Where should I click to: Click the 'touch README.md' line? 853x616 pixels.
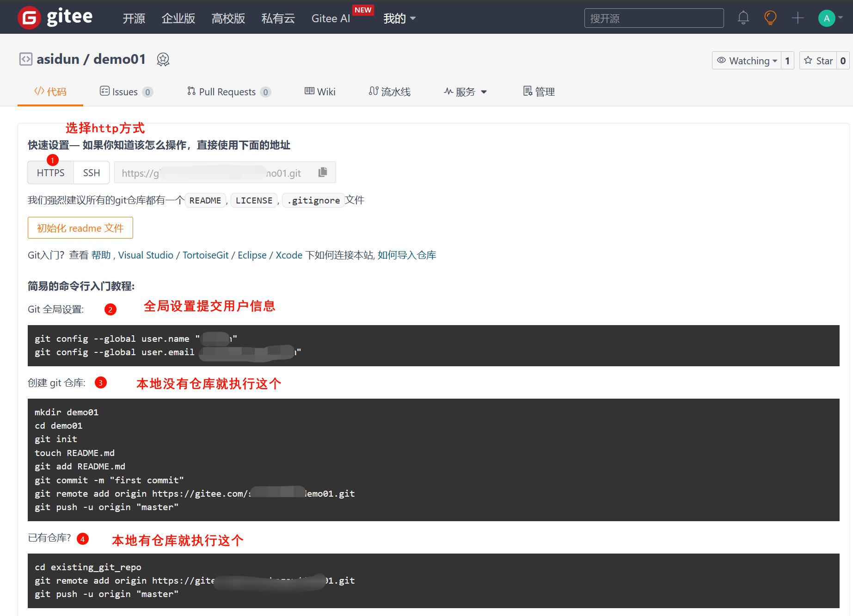(x=74, y=453)
